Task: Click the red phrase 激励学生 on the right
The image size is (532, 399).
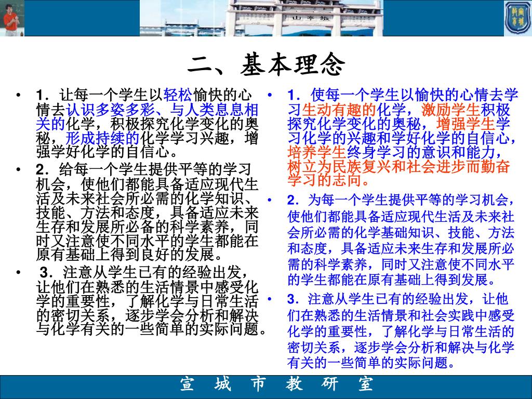Action: [x=451, y=110]
